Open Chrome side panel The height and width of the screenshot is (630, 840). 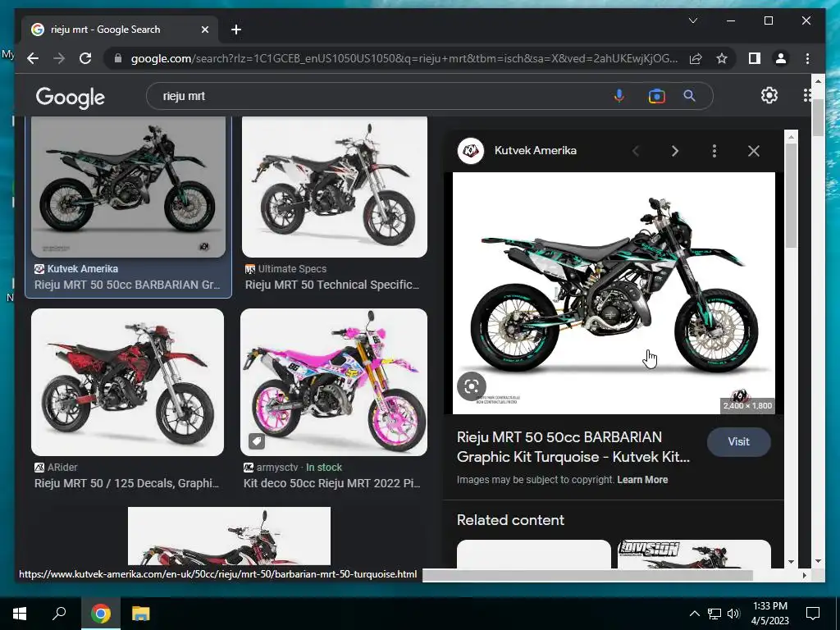coord(755,58)
